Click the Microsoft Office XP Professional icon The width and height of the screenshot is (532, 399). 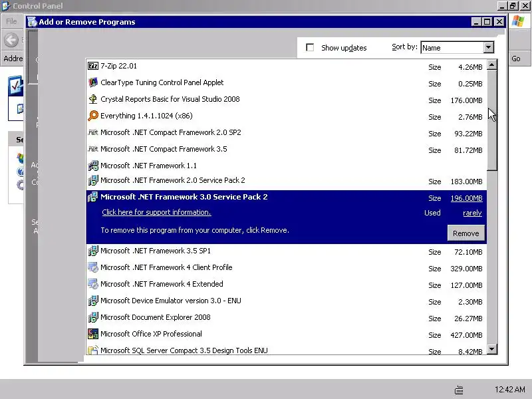pyautogui.click(x=93, y=334)
